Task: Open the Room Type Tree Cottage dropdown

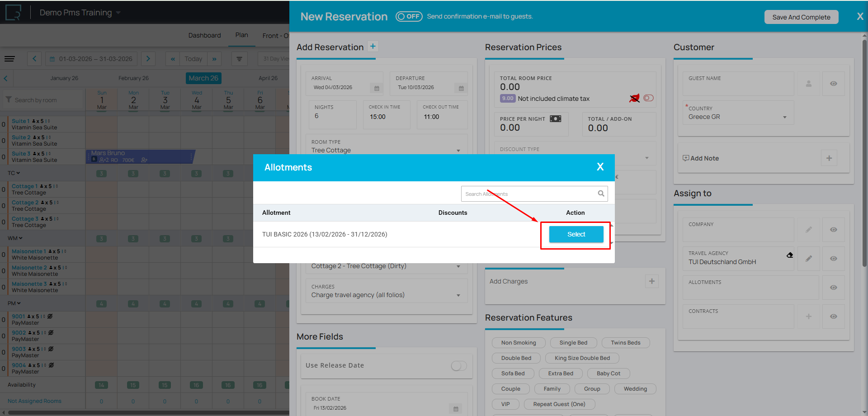Action: point(458,151)
